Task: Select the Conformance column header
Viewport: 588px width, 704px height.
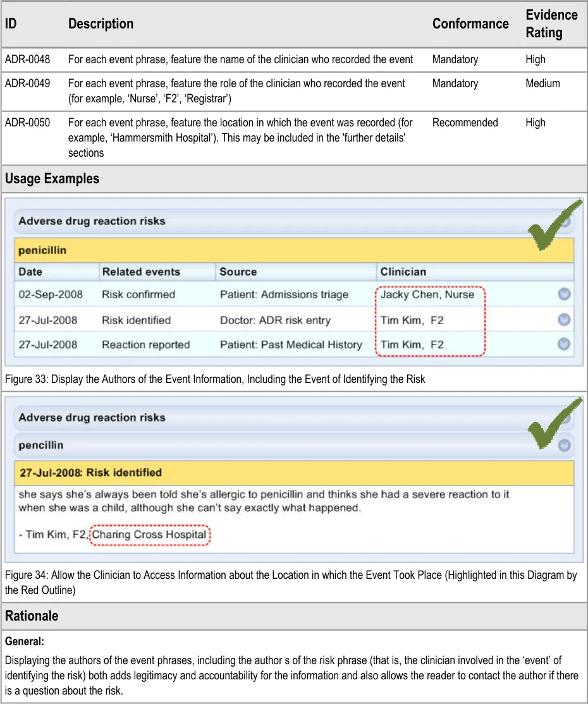Action: pyautogui.click(x=470, y=23)
